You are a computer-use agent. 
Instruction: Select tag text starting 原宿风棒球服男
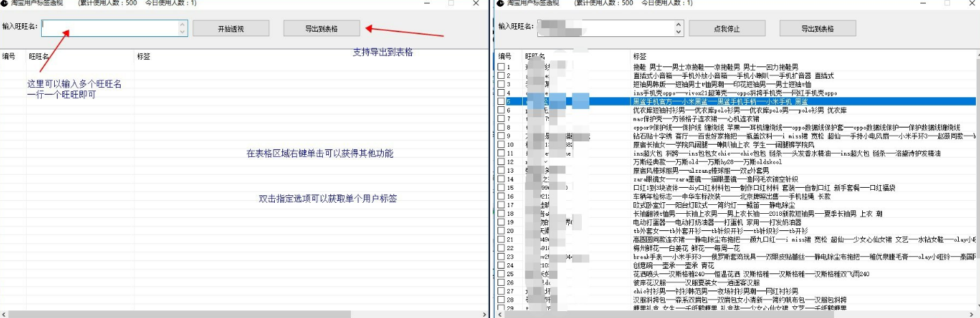click(x=701, y=171)
